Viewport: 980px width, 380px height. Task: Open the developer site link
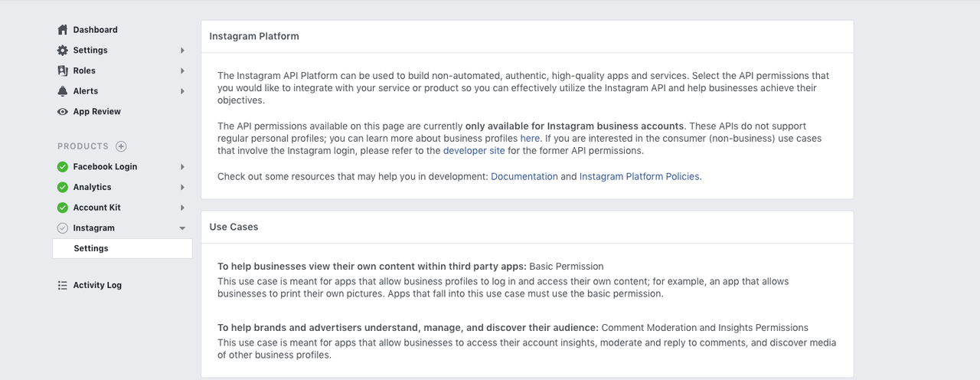(x=474, y=151)
